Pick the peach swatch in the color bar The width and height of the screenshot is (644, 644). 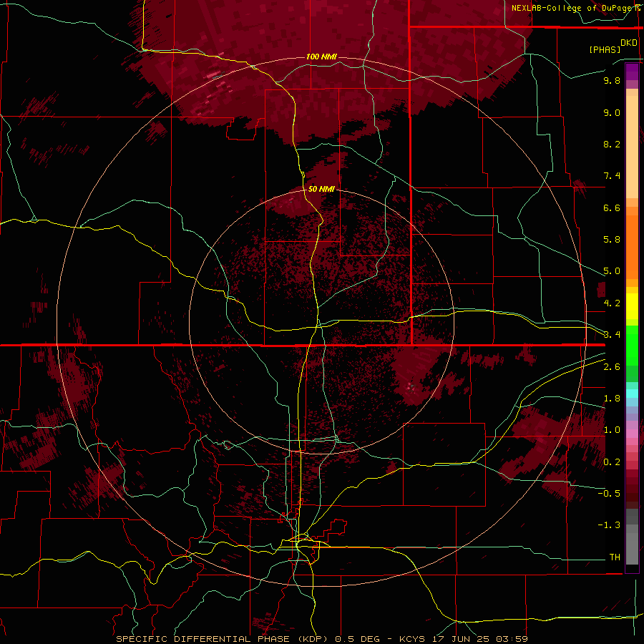coord(632,147)
